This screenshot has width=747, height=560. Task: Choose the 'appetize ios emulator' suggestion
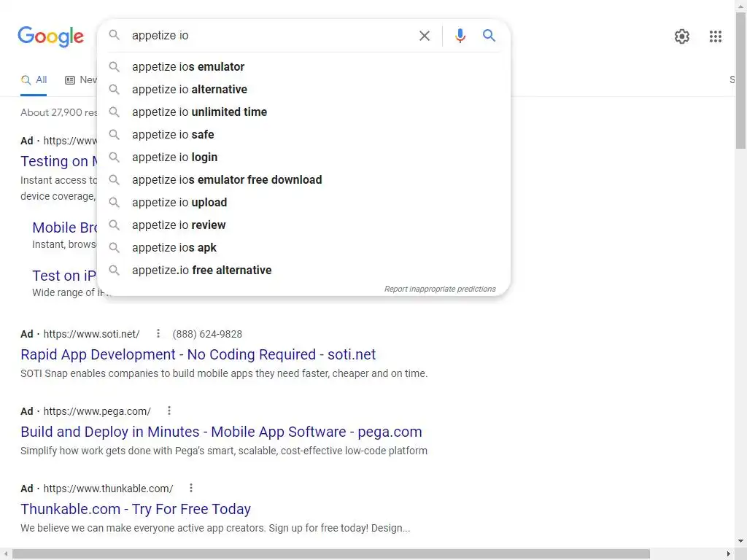click(x=188, y=67)
